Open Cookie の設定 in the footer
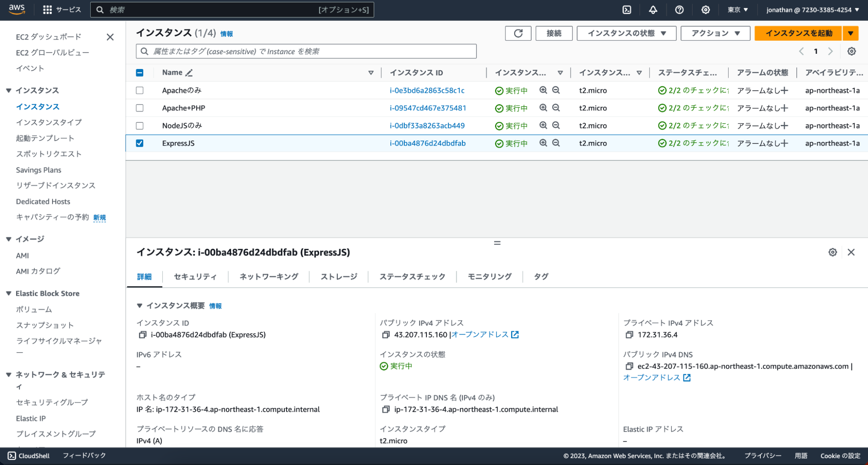 click(x=840, y=456)
